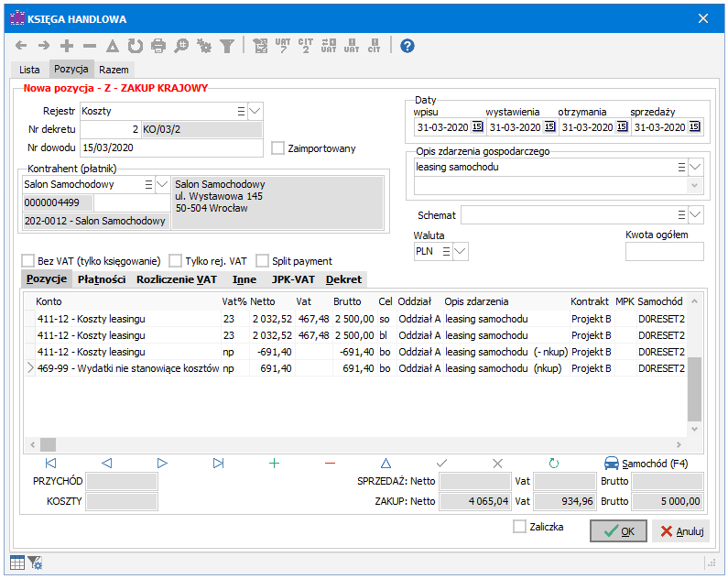The width and height of the screenshot is (728, 579).
Task: Switch to Razem tab
Action: (114, 70)
